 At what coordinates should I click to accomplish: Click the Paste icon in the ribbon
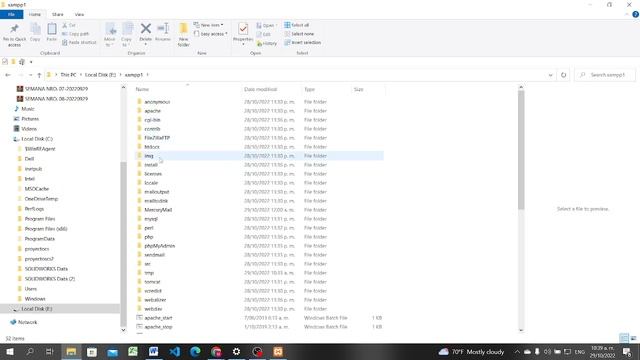tap(52, 29)
